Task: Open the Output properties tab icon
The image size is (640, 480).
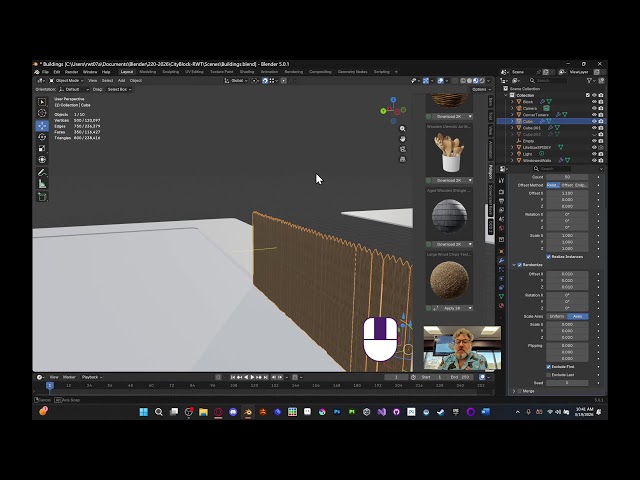Action: tap(502, 201)
